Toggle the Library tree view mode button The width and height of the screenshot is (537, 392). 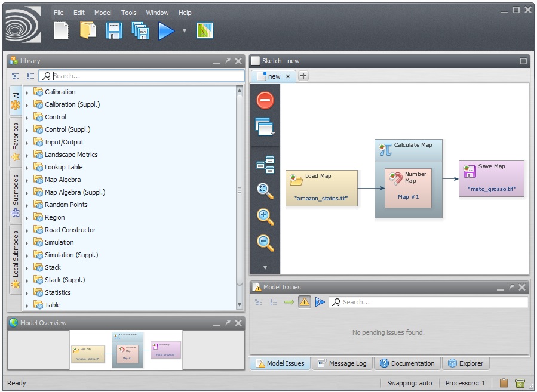tap(16, 76)
